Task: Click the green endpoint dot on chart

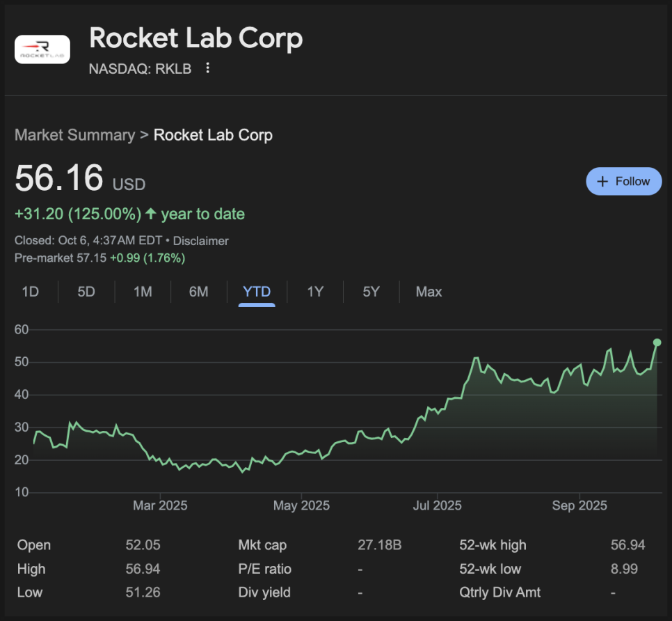Action: [x=657, y=342]
